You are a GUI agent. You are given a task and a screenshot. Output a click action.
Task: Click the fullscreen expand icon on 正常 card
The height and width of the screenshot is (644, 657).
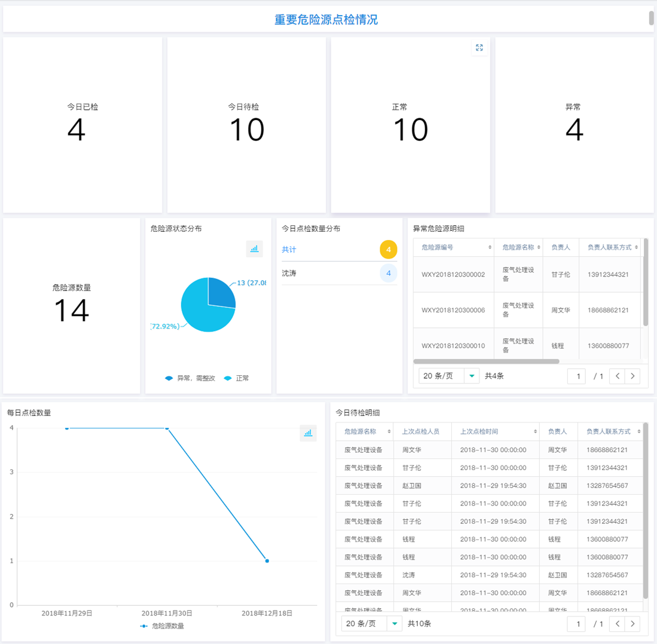point(479,48)
